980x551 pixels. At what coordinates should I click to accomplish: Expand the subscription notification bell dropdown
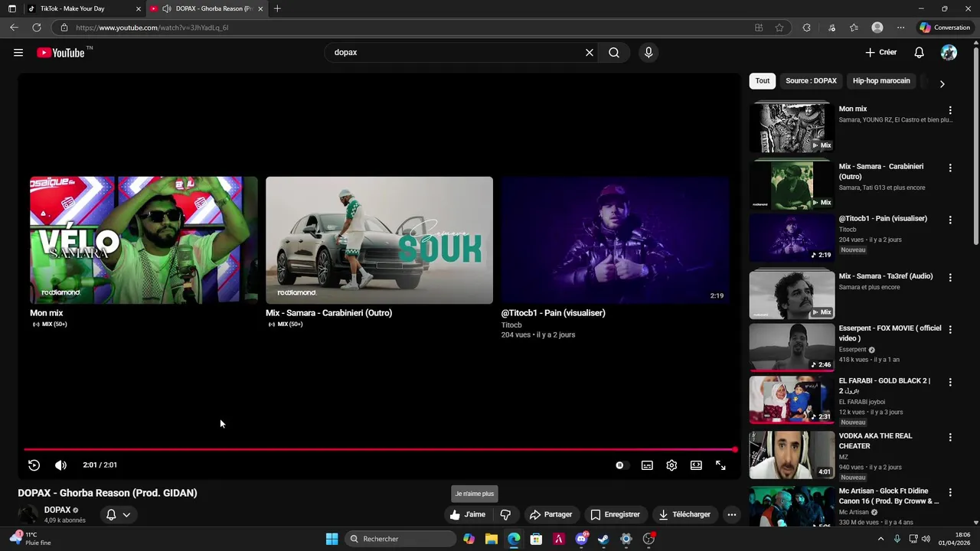118,515
